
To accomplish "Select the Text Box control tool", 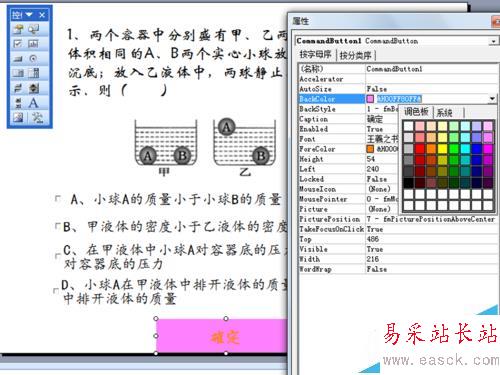I will click(33, 44).
